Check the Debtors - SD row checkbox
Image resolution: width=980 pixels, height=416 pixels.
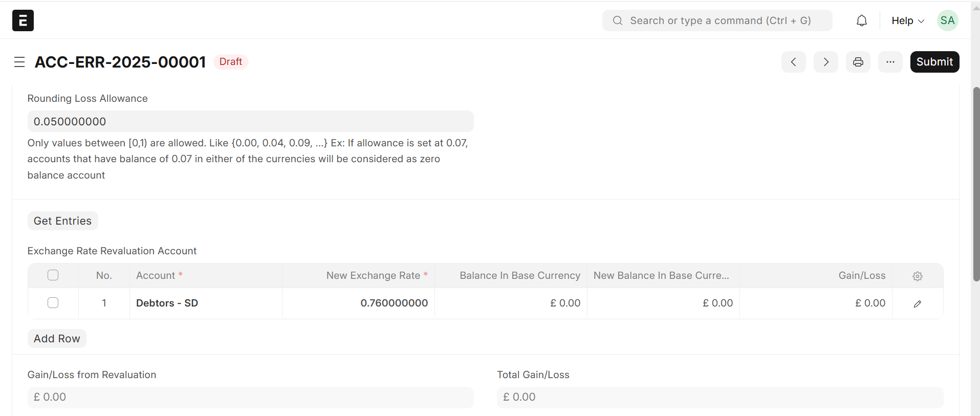[x=53, y=303]
